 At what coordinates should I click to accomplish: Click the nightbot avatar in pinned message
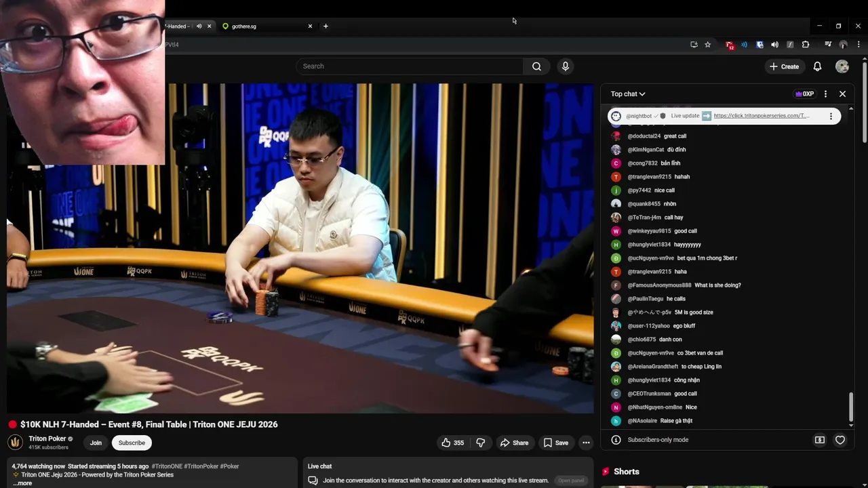pos(616,116)
